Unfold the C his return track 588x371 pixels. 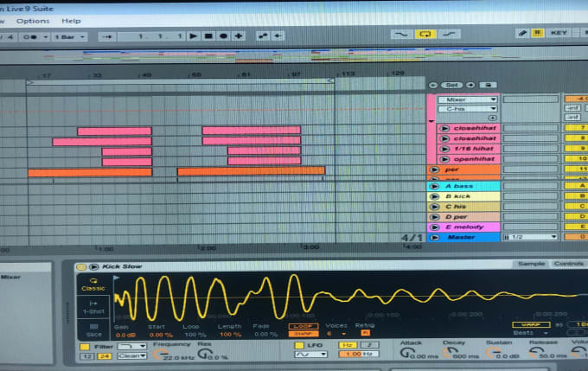[x=434, y=207]
